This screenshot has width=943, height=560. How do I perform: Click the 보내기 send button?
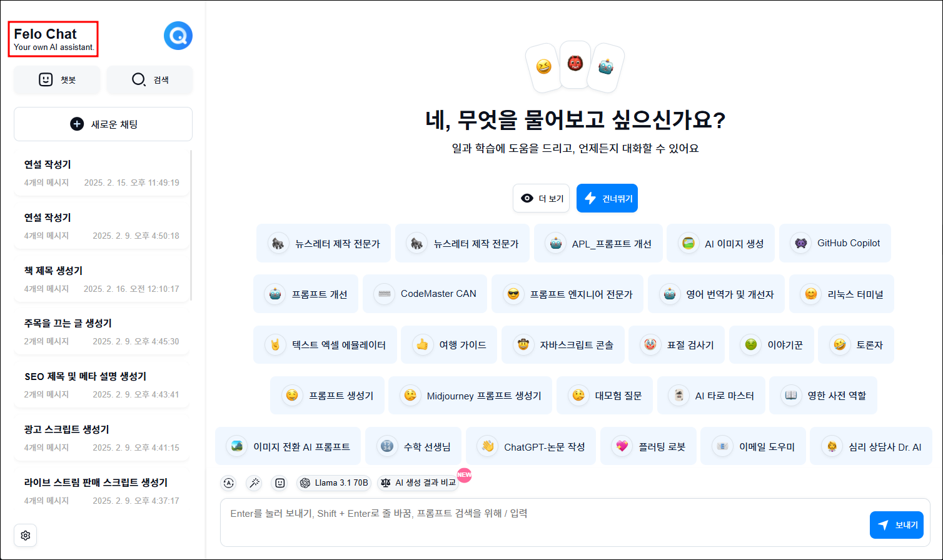click(x=896, y=525)
